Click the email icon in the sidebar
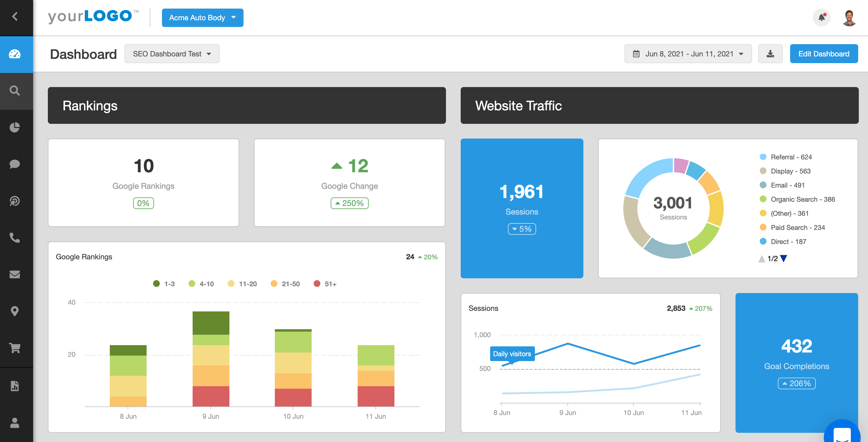Image resolution: width=868 pixels, height=442 pixels. click(x=16, y=275)
